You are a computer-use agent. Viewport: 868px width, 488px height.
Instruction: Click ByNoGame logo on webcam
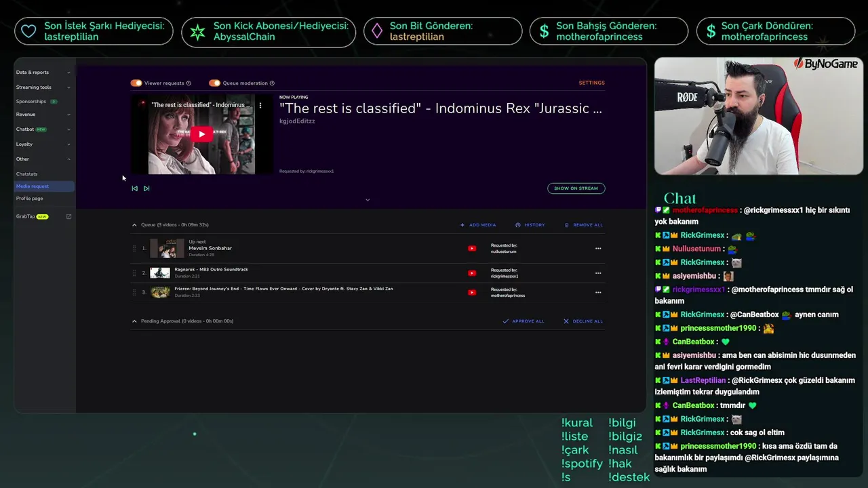[x=827, y=64]
